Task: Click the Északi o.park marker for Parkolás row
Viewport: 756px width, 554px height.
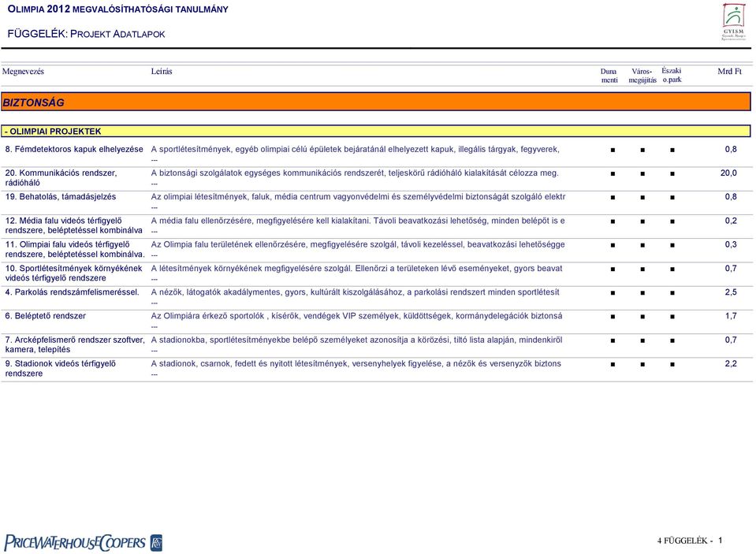Action: coord(672,292)
